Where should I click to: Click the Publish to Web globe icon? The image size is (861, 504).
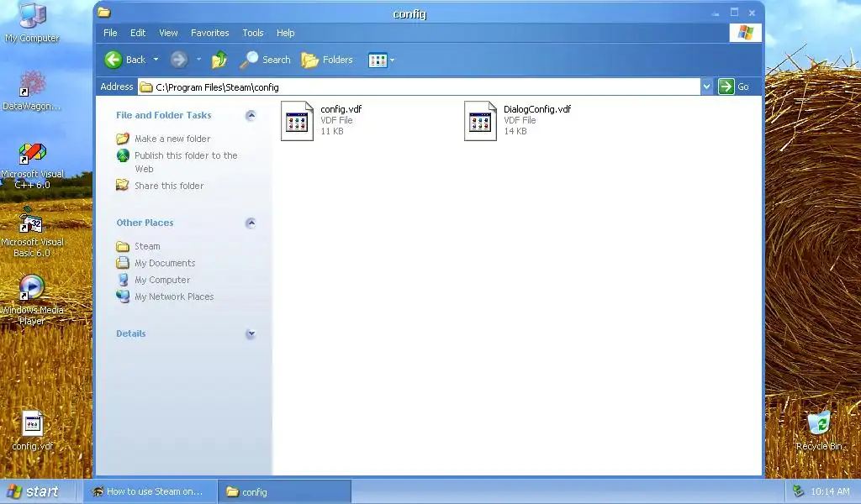(x=123, y=155)
